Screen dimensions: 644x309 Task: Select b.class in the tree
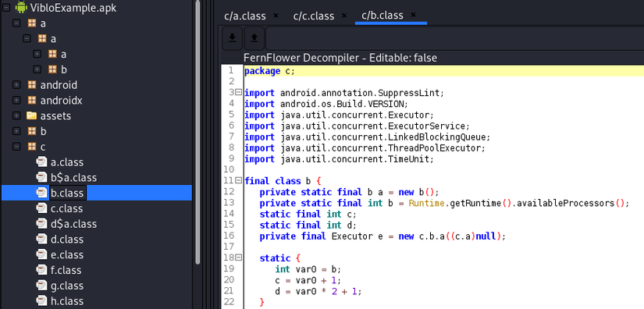click(x=67, y=193)
